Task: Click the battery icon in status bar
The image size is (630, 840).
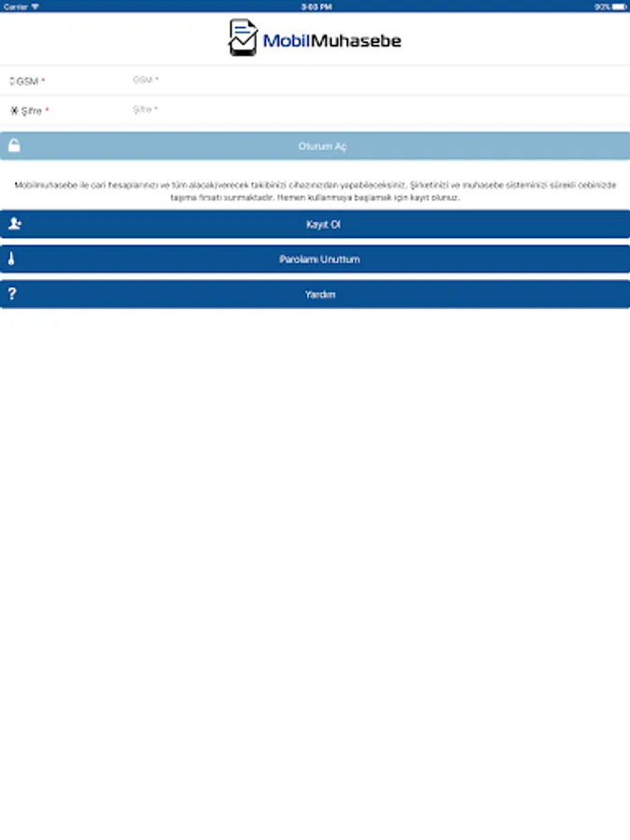Action: (620, 7)
